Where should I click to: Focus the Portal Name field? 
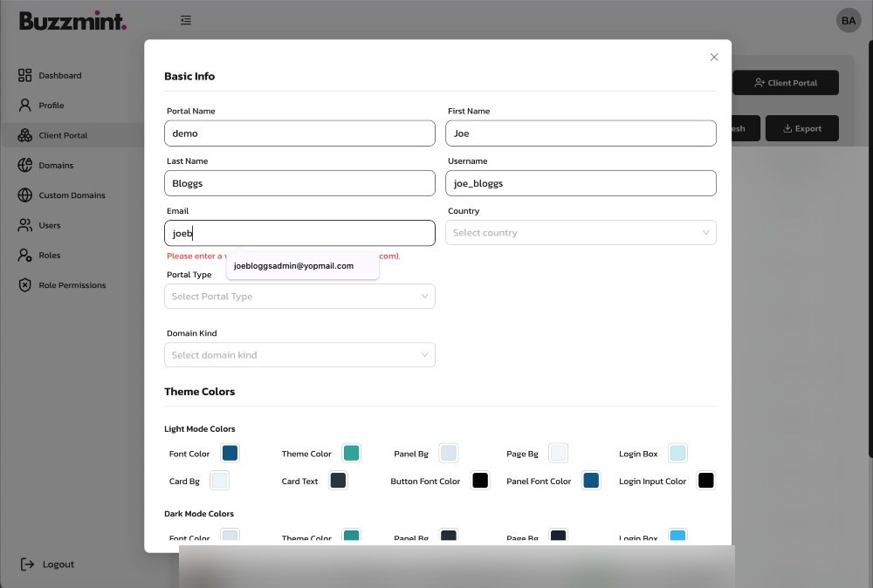[299, 133]
